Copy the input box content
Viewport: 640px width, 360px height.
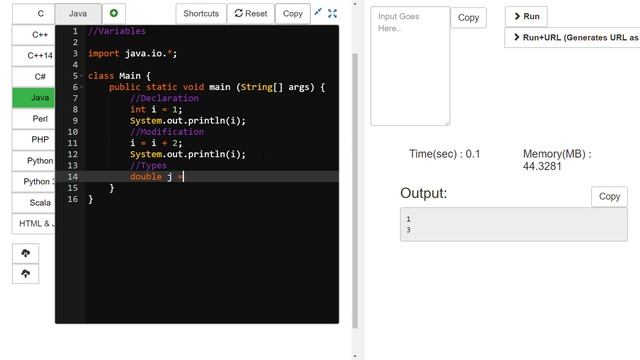(469, 18)
